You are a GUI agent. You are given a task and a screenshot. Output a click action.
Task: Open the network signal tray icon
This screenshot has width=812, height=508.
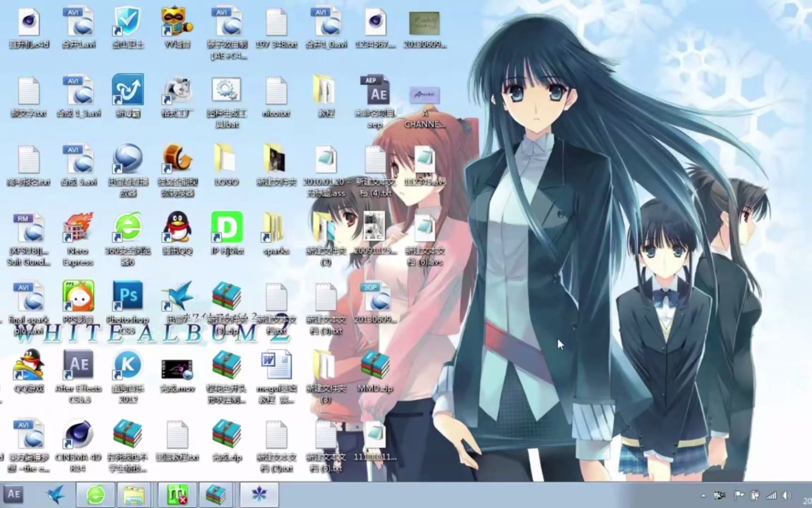pyautogui.click(x=771, y=495)
